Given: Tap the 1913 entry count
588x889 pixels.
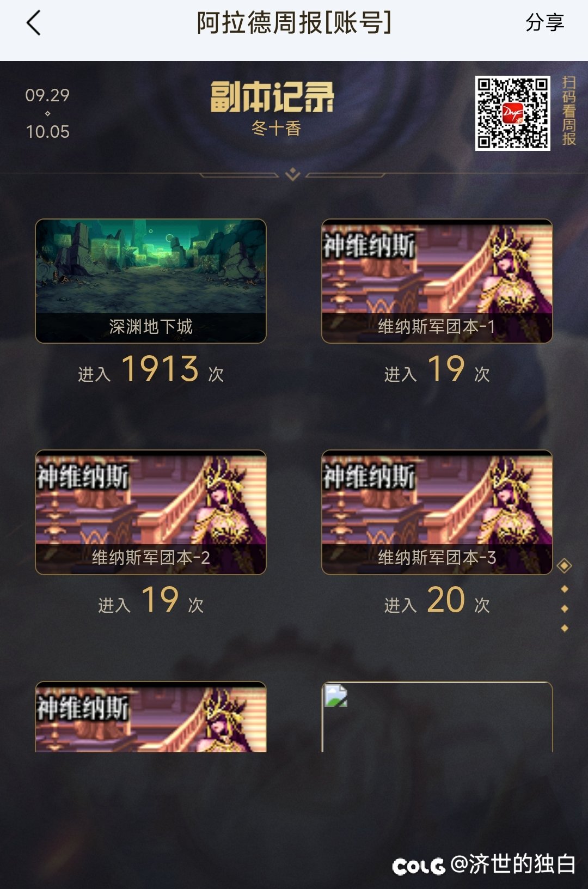Looking at the screenshot, I should point(160,369).
